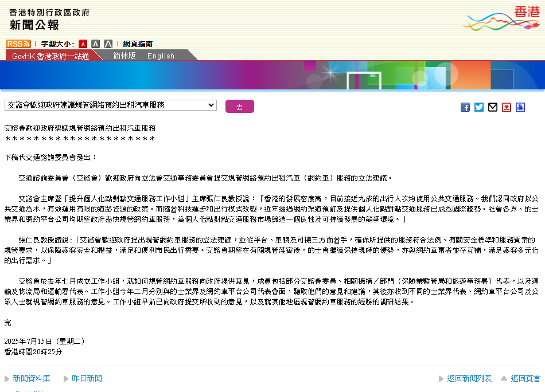Image resolution: width=545 pixels, height=392 pixels.
Task: Select the largest font size A
Action: coord(108,44)
